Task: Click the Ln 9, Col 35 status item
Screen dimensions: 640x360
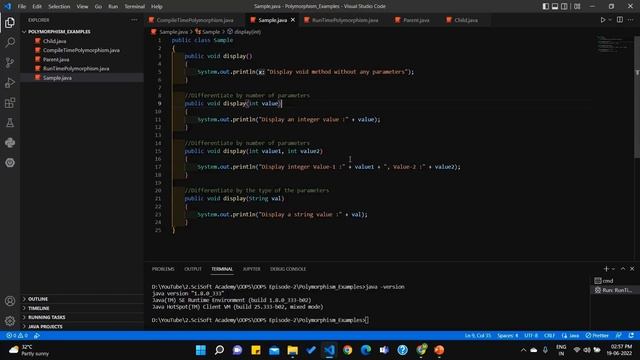Action: point(478,336)
